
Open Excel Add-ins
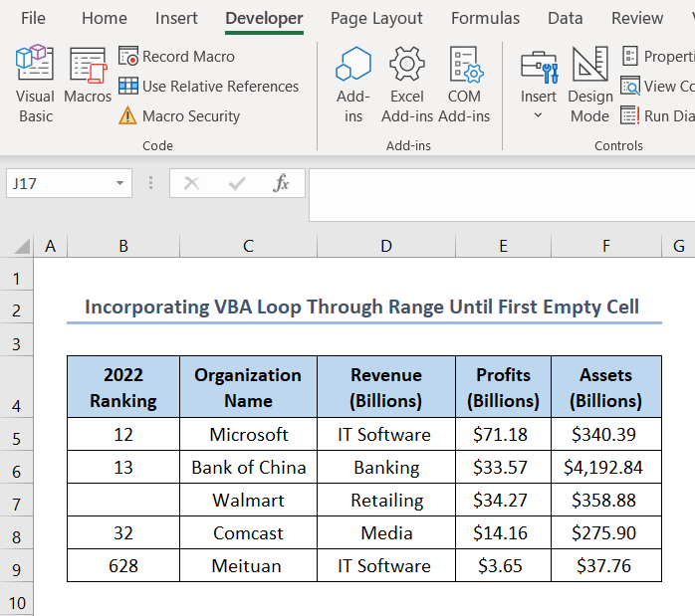407,85
